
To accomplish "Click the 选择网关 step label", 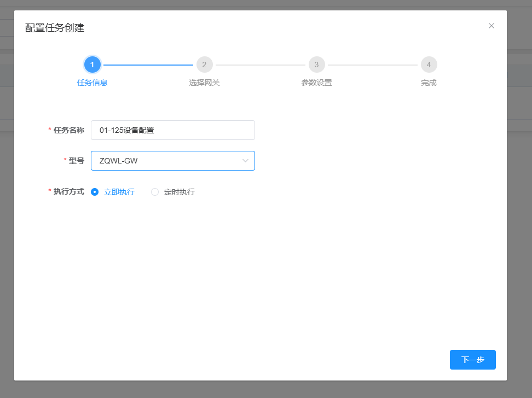I will (204, 83).
